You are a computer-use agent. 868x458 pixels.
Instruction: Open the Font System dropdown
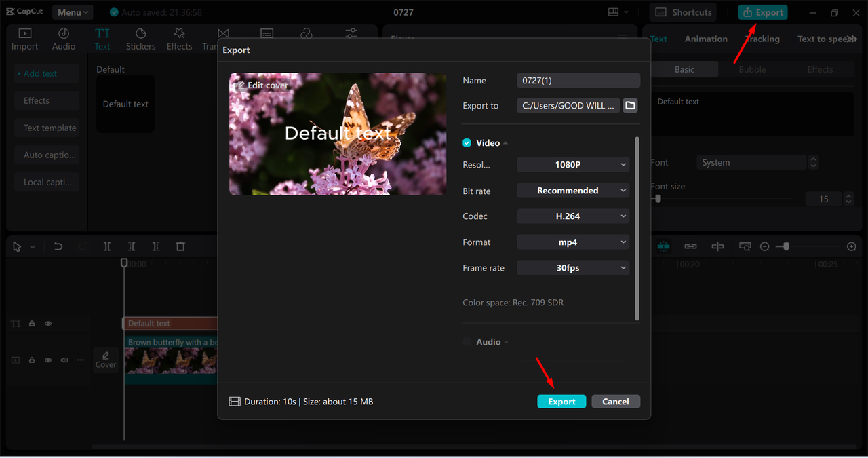pos(752,163)
